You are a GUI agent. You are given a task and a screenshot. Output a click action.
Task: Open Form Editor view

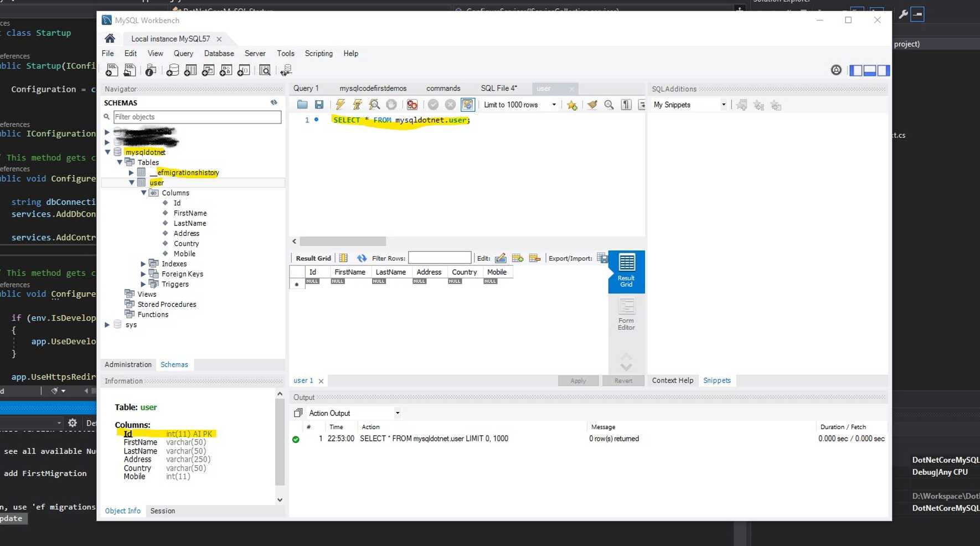(x=626, y=315)
